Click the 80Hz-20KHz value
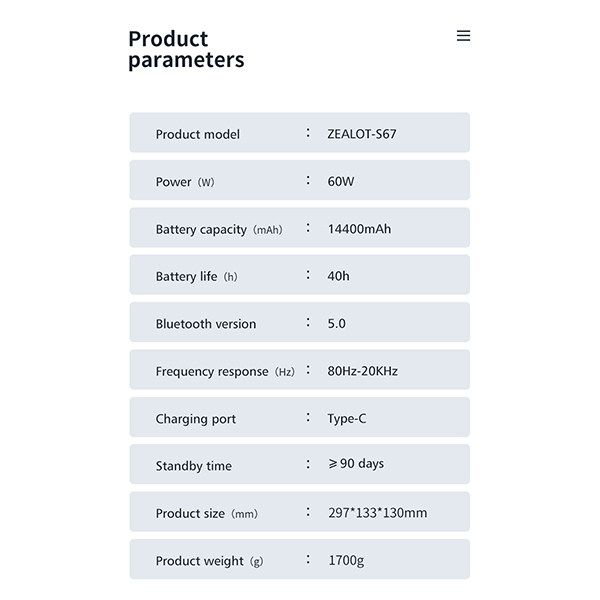600x600 pixels. pos(363,371)
